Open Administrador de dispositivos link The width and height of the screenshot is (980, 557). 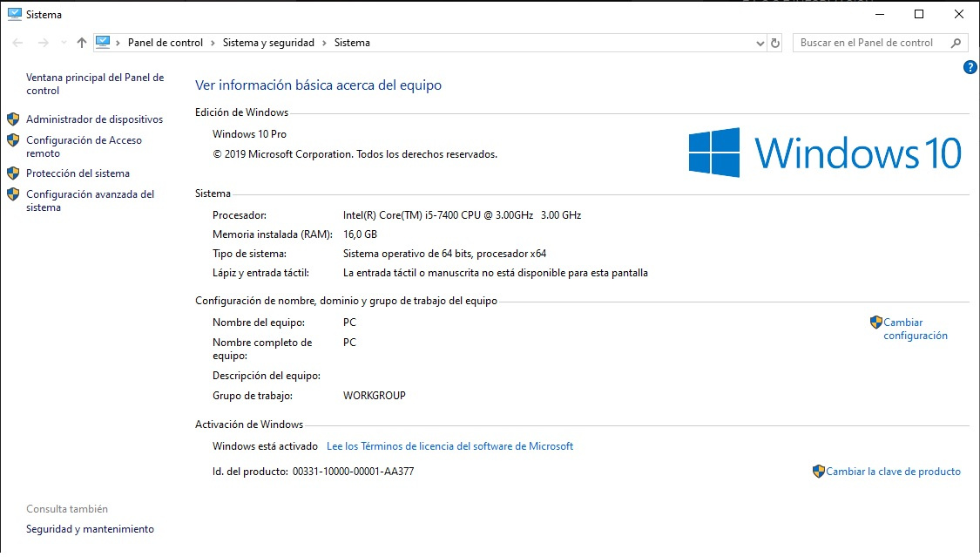94,119
